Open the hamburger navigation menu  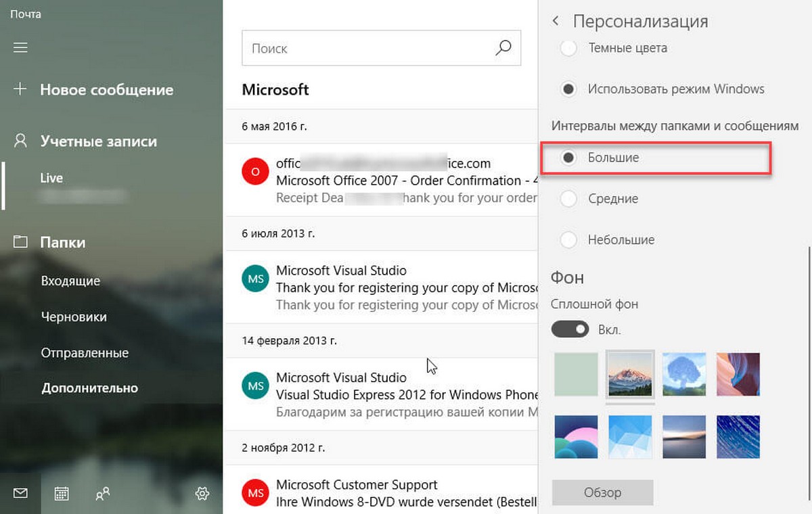pos(20,47)
